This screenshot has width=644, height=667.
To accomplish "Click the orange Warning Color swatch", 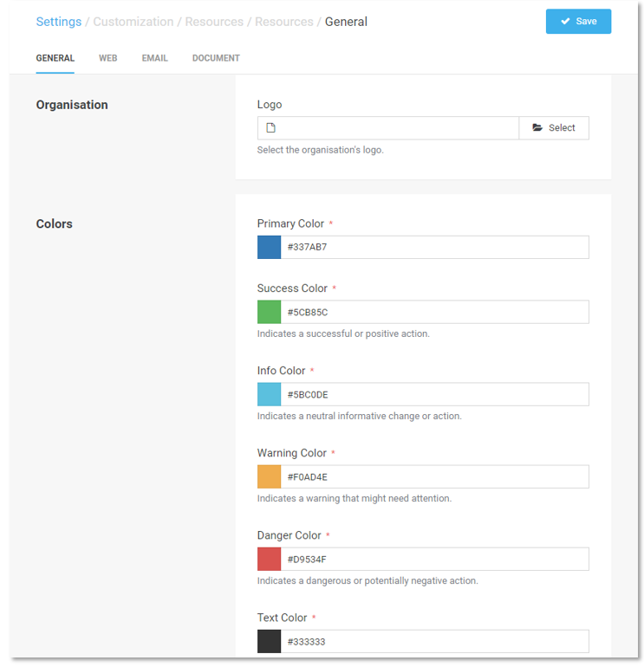I will pyautogui.click(x=269, y=476).
